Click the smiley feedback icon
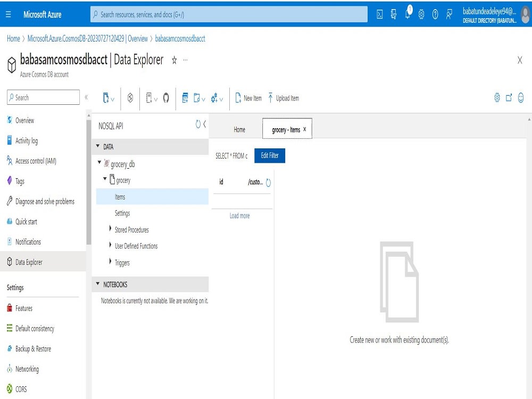 (x=521, y=98)
